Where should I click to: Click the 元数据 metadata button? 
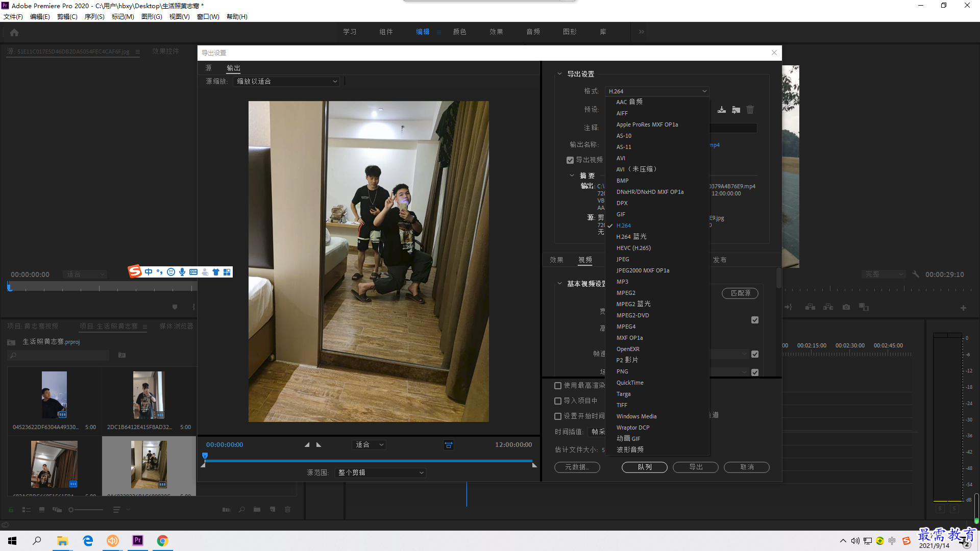pyautogui.click(x=577, y=467)
